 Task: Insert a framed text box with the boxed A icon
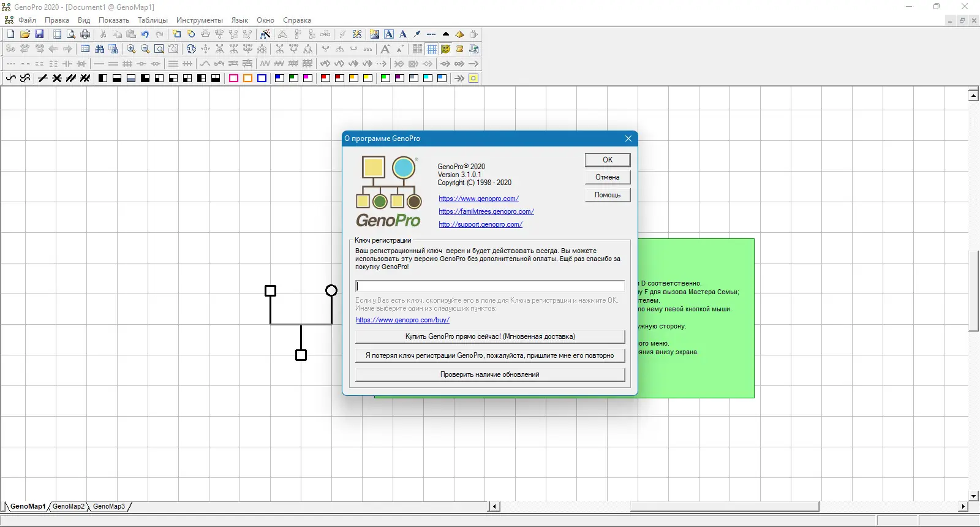coord(389,34)
